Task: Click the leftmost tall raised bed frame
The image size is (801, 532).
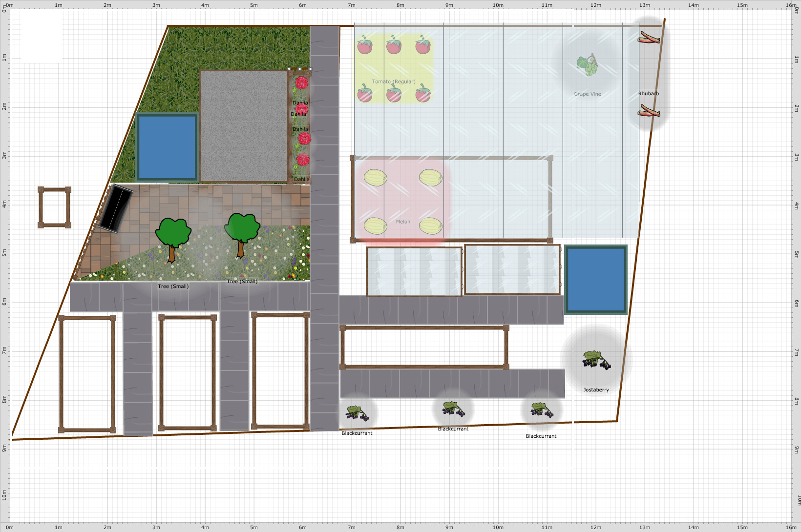Action: click(87, 374)
